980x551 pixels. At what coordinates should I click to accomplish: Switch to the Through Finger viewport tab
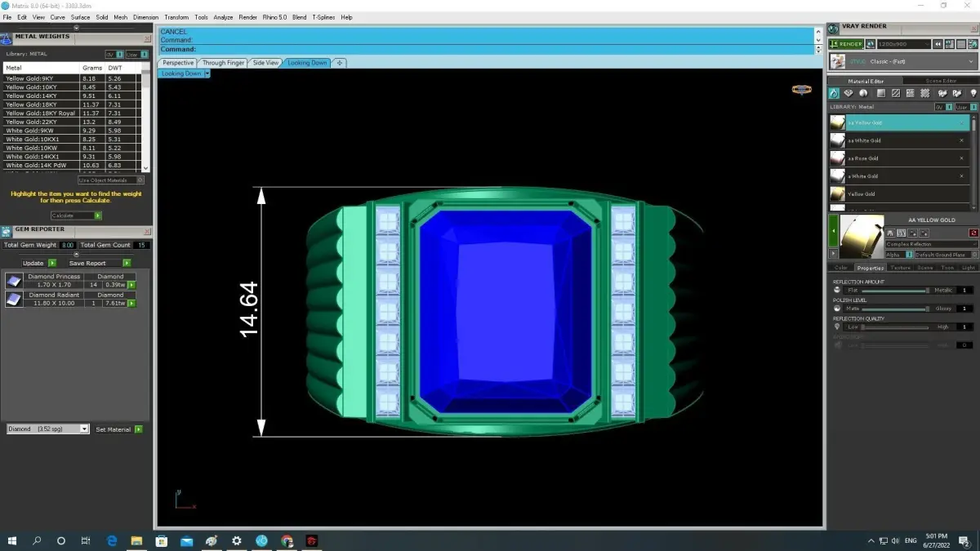[x=223, y=63]
